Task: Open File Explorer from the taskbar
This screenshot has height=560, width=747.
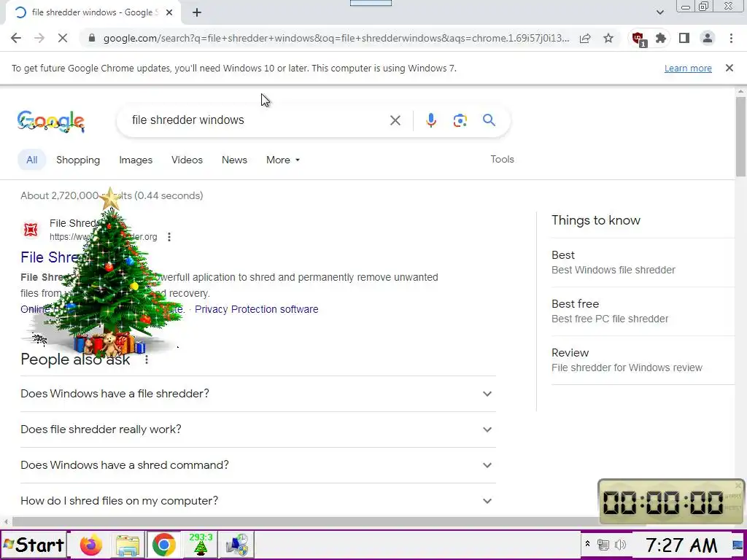Action: [127, 545]
